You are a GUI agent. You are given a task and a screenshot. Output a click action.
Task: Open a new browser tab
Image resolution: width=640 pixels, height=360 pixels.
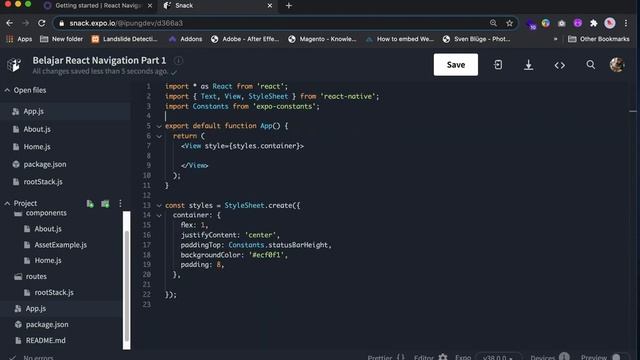289,6
